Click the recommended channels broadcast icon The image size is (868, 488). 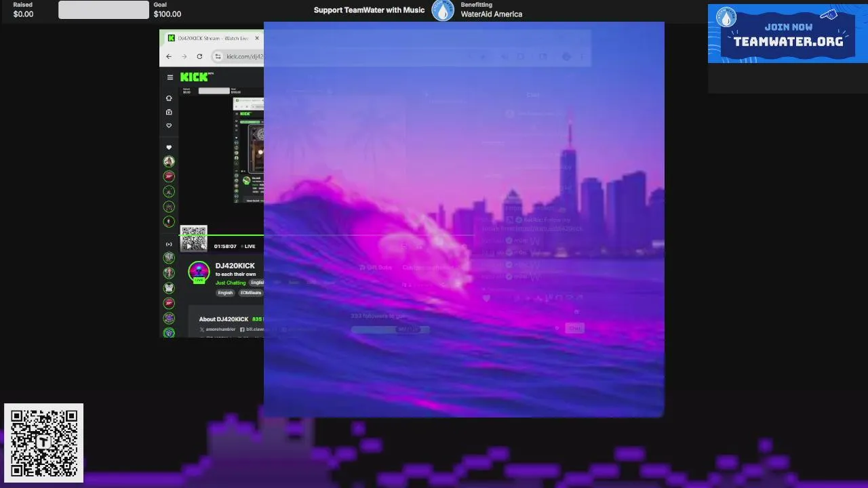[169, 244]
